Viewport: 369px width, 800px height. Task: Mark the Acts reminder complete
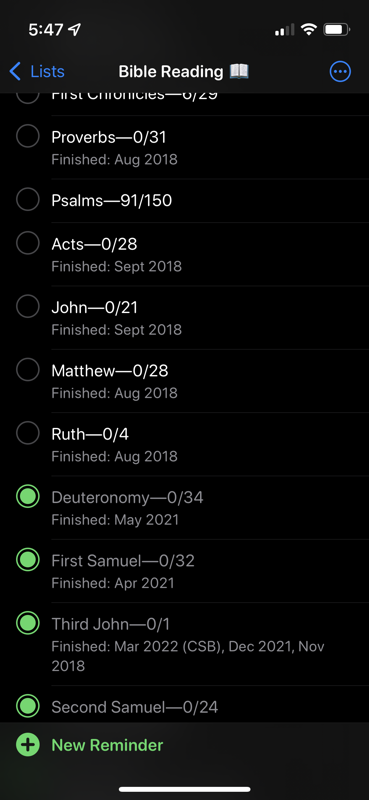coord(28,243)
